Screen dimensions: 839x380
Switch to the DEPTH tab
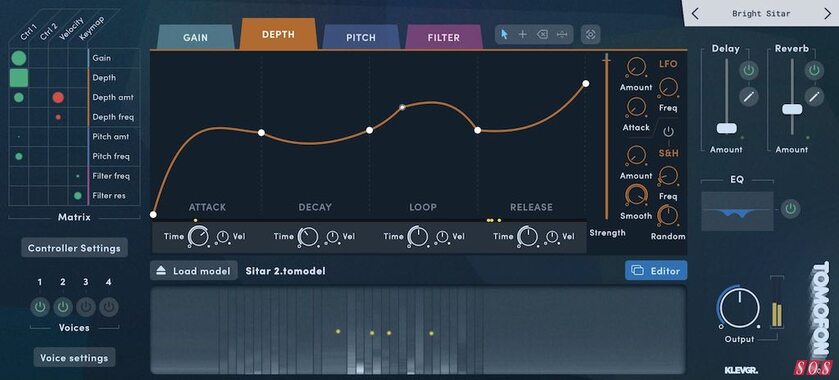coord(278,34)
